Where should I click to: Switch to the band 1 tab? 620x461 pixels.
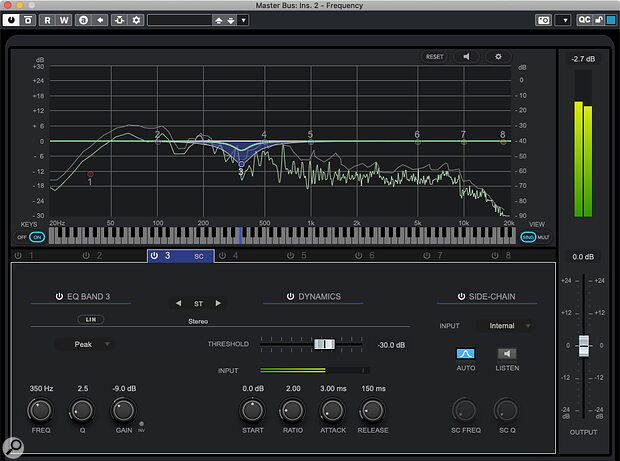pyautogui.click(x=24, y=256)
